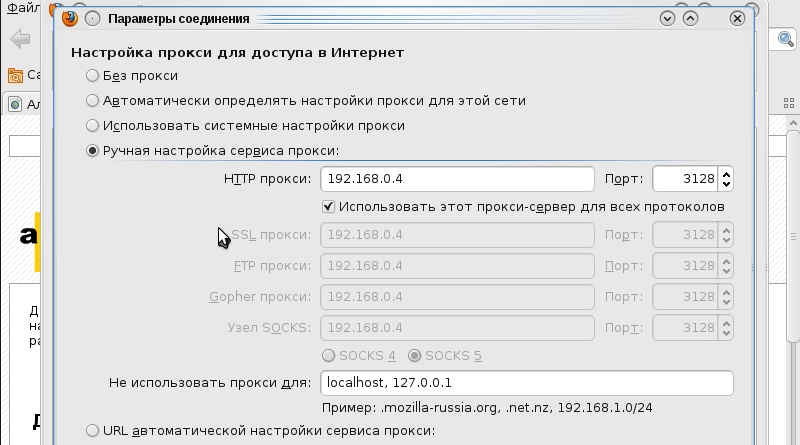This screenshot has width=800, height=445.
Task: Click the heading 'Настройка прокси для доступа в Интернет'
Action: [x=237, y=53]
